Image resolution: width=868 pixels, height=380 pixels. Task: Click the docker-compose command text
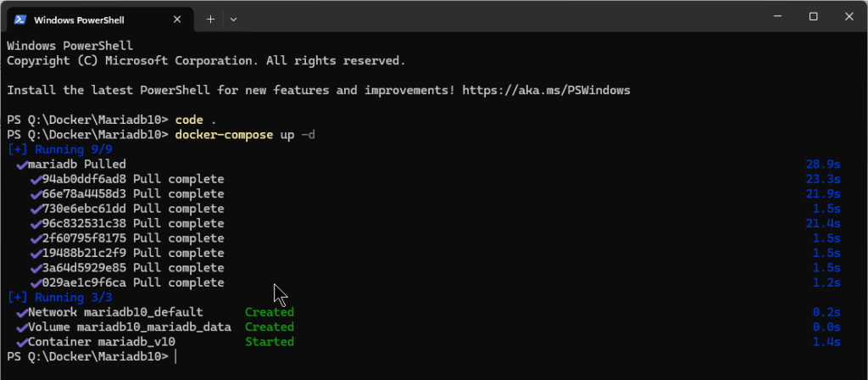224,135
